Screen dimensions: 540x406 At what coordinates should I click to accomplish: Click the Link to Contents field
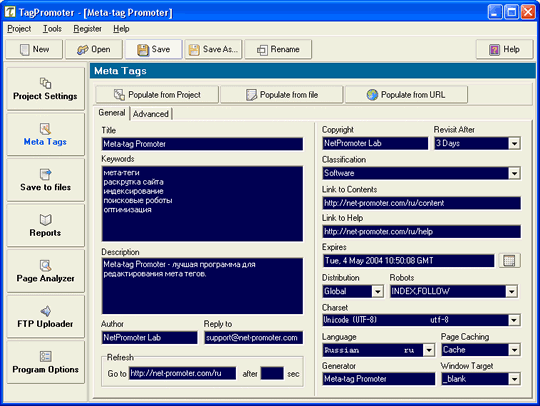[x=422, y=203]
